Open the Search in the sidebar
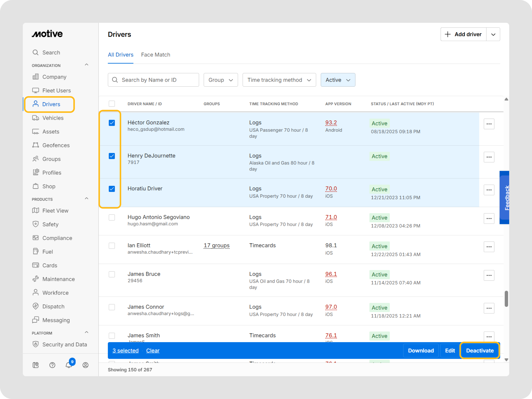This screenshot has height=399, width=532. (51, 52)
